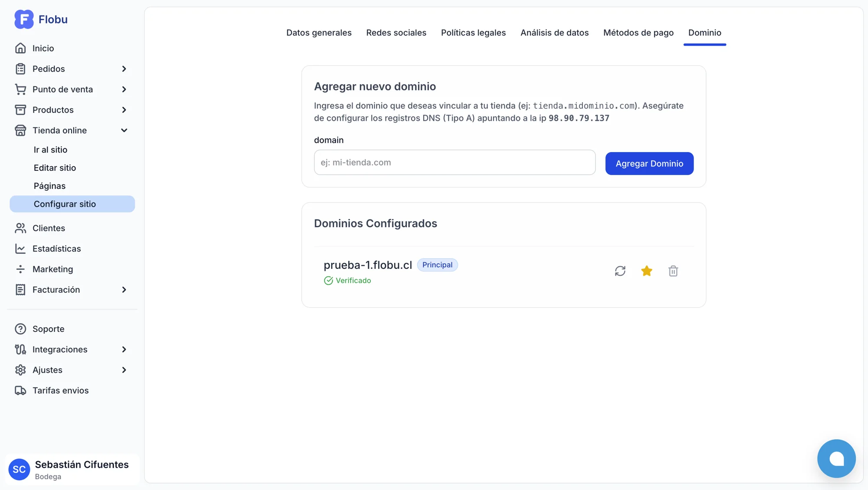Screen dimensions: 868x490
Task: Click the Clientes people icon
Action: tap(21, 228)
